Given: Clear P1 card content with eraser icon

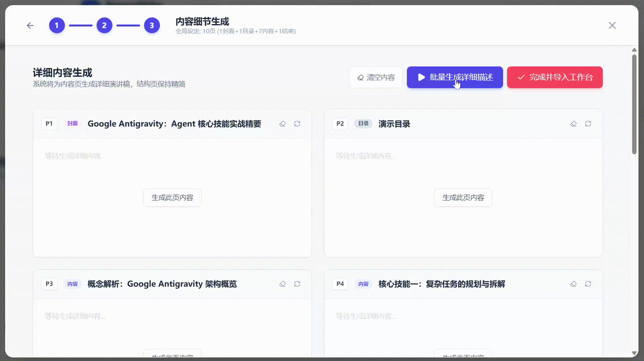Looking at the screenshot, I should click(282, 124).
